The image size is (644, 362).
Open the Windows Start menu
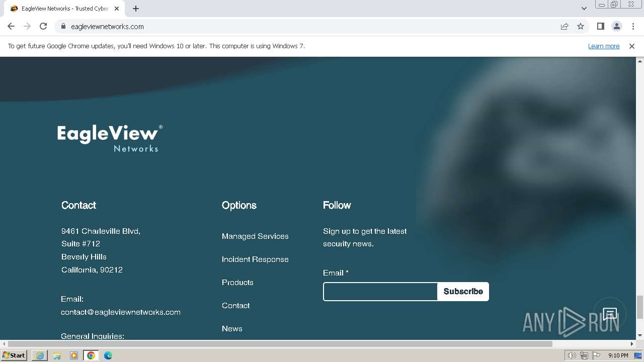[x=14, y=355]
